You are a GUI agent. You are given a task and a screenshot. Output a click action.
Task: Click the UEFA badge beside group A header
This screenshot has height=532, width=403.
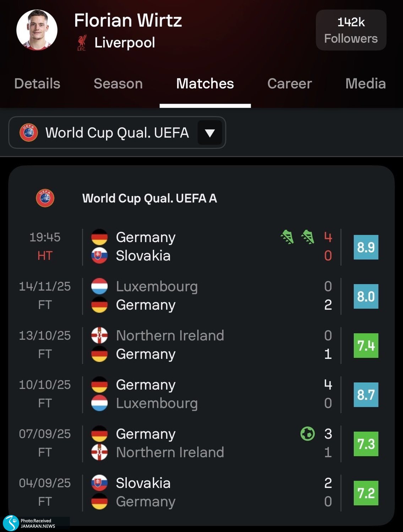point(45,198)
